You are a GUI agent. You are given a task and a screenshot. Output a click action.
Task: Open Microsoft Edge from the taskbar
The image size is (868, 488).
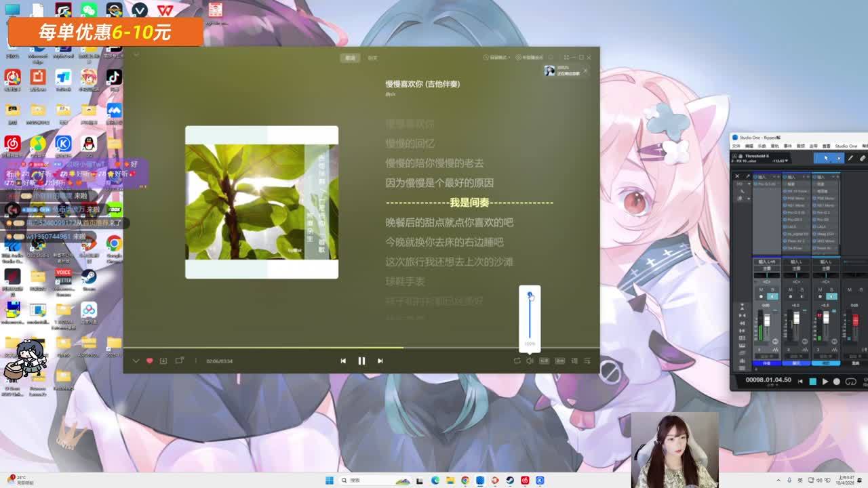pyautogui.click(x=435, y=480)
